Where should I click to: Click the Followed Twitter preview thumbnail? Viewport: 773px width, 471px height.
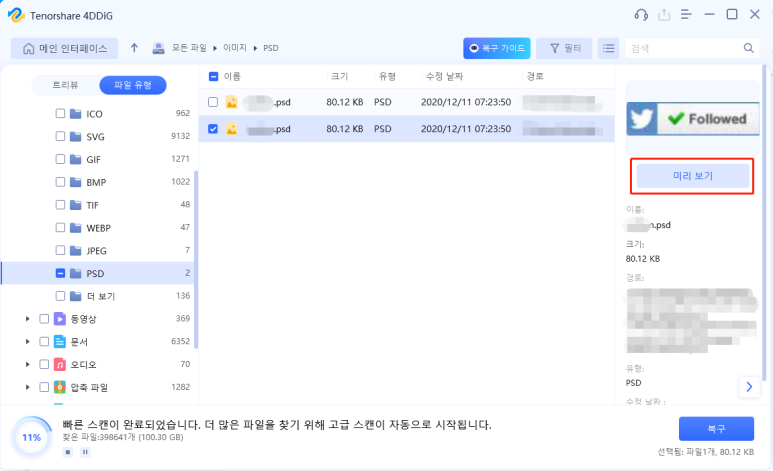pos(693,118)
